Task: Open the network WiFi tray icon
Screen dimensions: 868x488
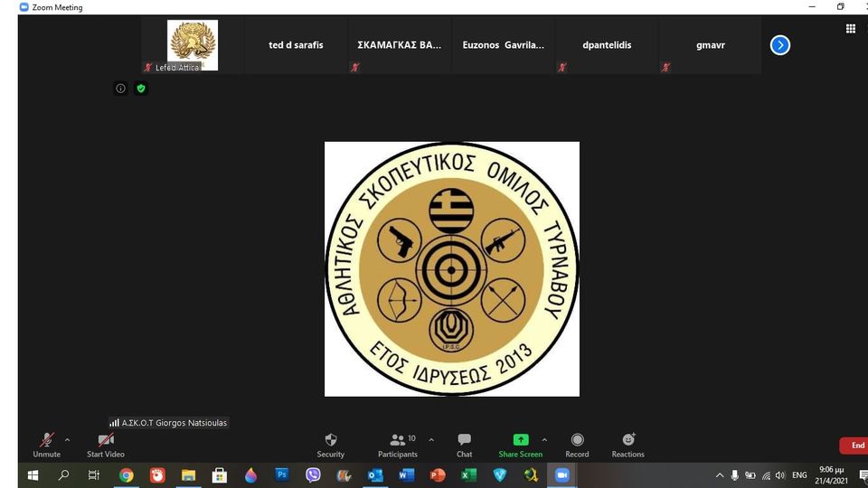Action: pos(766,475)
